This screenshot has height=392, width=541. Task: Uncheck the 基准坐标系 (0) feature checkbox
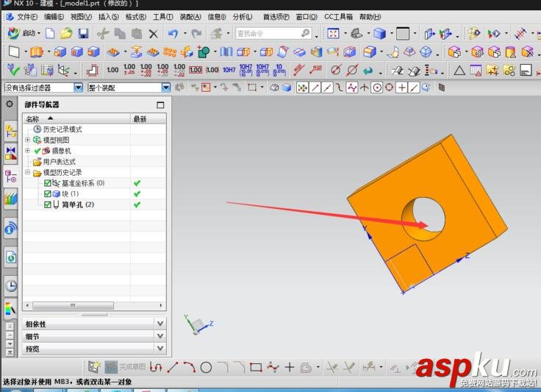click(x=48, y=183)
